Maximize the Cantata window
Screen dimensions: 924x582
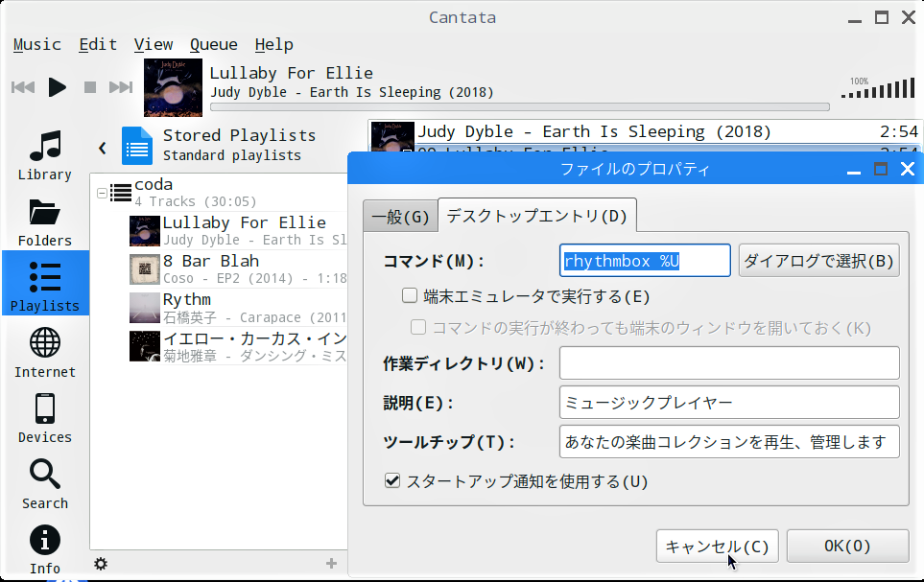pyautogui.click(x=882, y=17)
